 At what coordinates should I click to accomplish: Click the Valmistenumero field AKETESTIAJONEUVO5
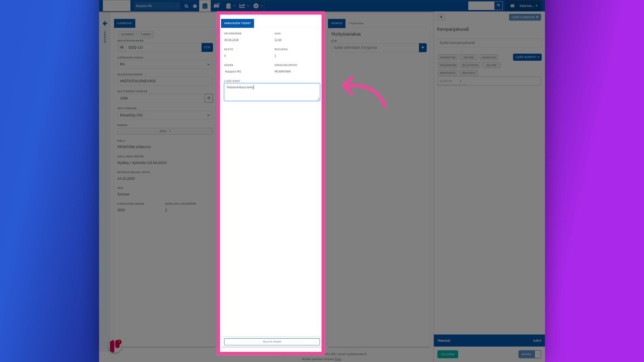click(165, 81)
